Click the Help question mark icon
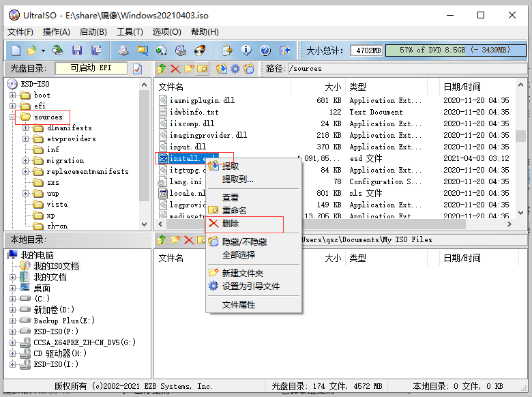The image size is (532, 397). (x=265, y=50)
